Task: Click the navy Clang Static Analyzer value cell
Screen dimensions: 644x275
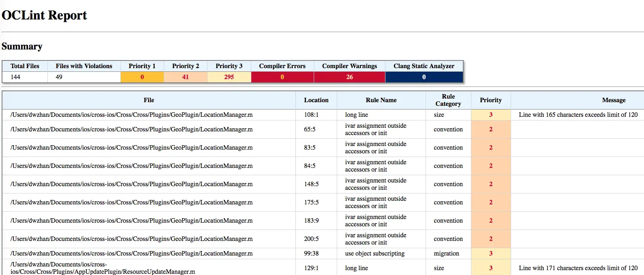Action: click(424, 77)
